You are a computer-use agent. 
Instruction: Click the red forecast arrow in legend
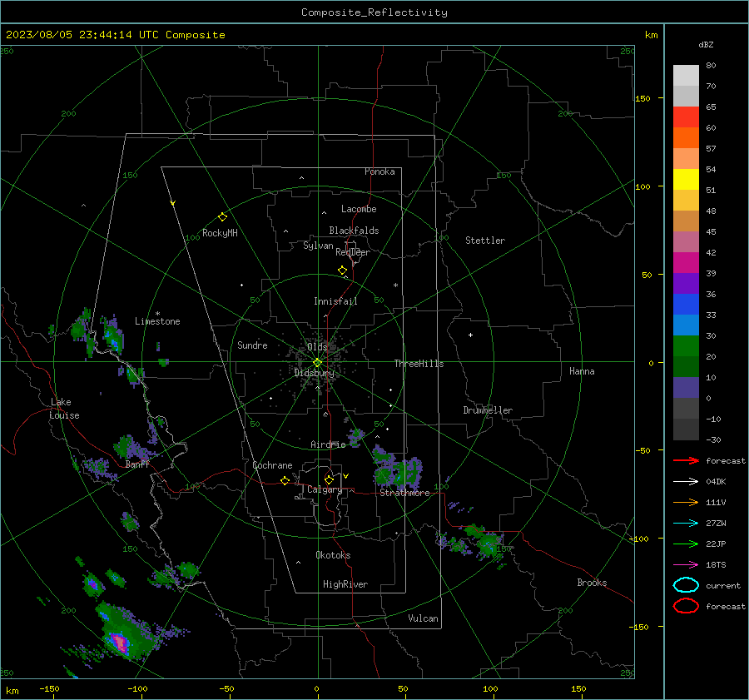tap(686, 460)
